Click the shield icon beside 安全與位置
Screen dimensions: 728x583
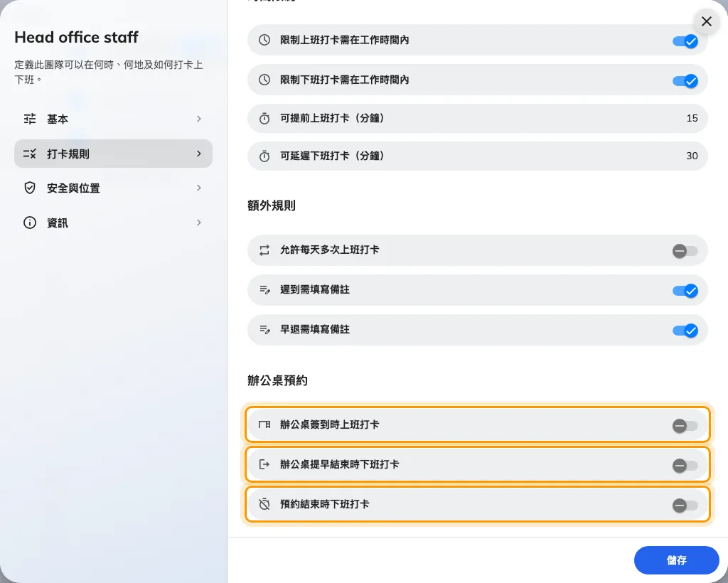coord(30,188)
